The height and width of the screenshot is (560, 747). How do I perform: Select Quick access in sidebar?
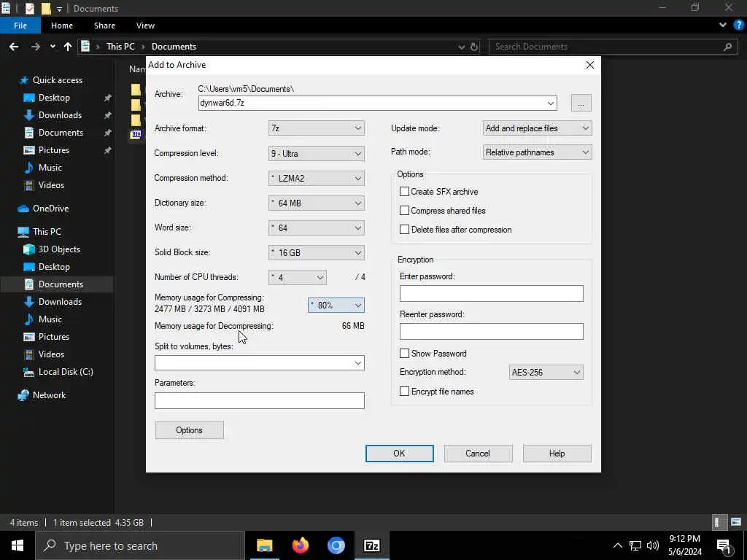coord(57,80)
